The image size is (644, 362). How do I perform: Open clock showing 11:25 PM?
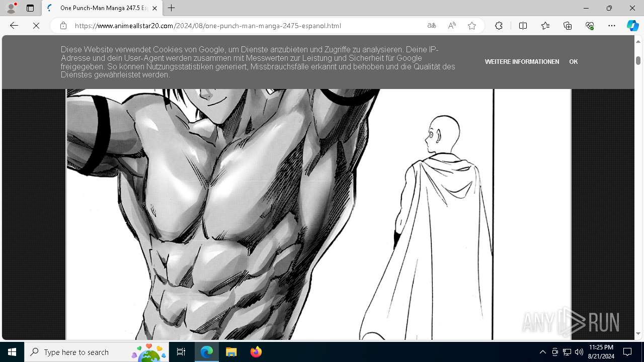(x=601, y=352)
